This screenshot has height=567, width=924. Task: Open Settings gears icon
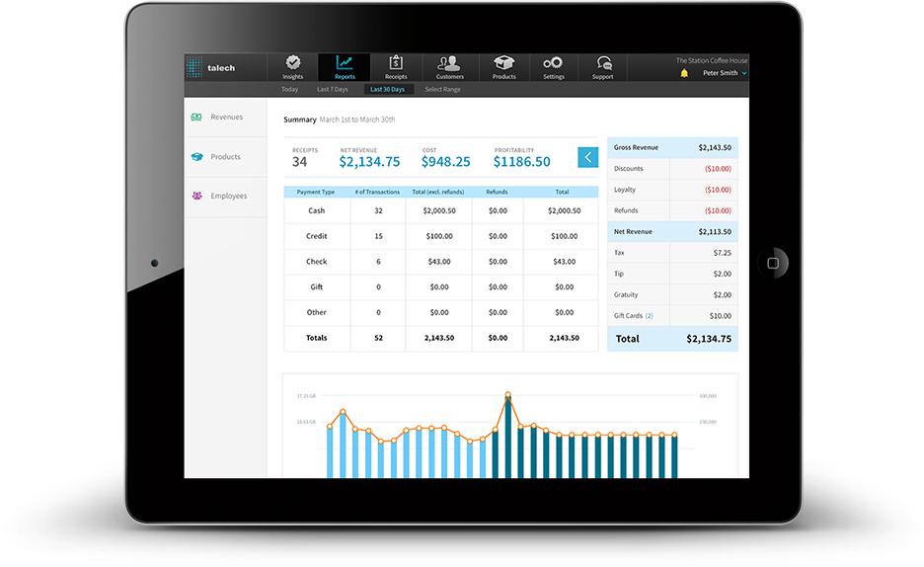tap(553, 63)
